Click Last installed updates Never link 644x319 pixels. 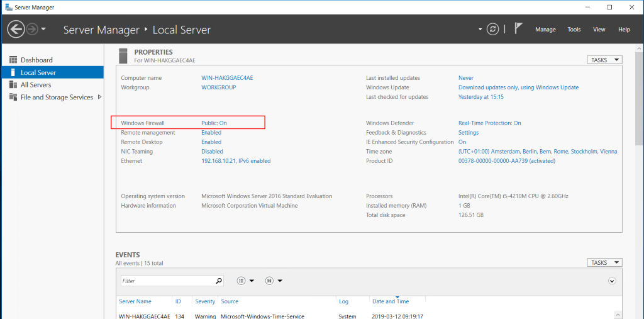point(466,77)
